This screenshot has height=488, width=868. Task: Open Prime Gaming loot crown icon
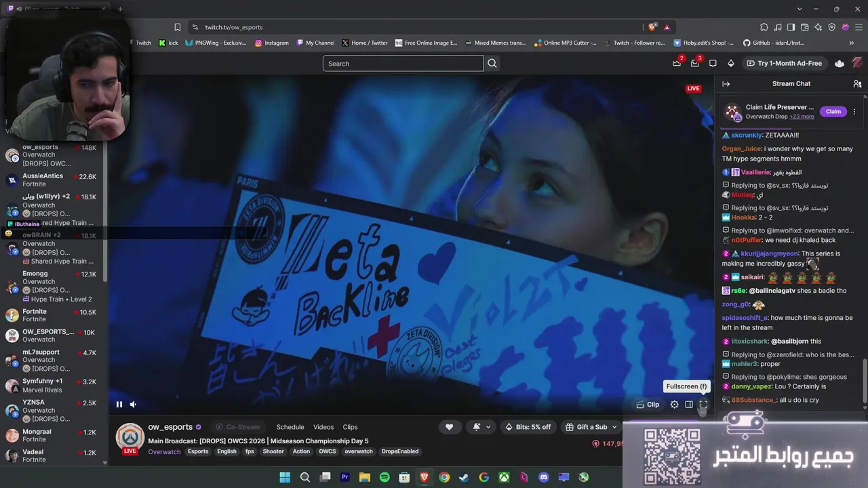(676, 63)
